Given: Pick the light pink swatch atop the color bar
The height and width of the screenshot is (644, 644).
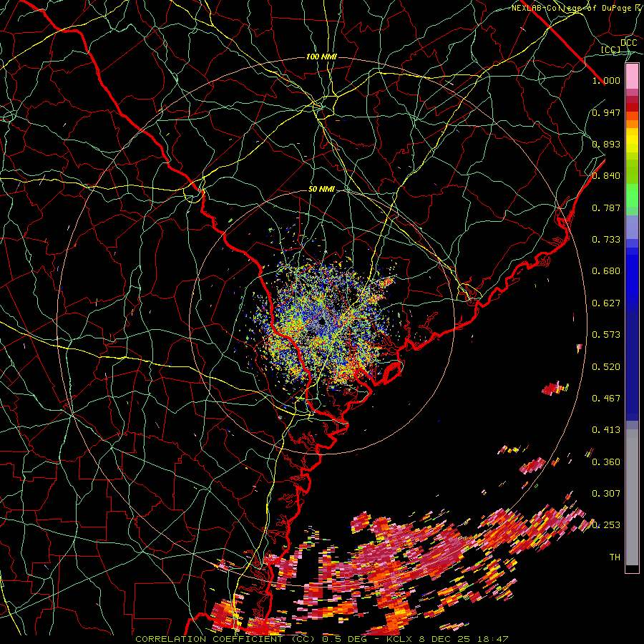Looking at the screenshot, I should (x=632, y=77).
